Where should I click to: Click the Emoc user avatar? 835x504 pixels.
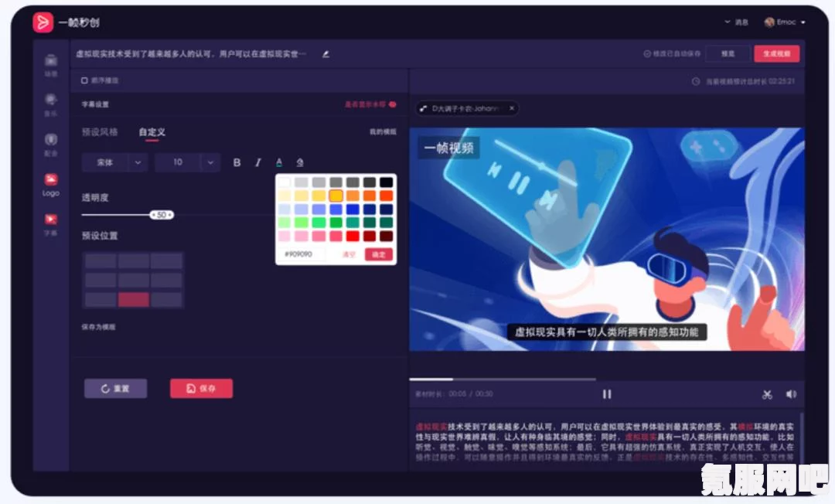(x=769, y=22)
